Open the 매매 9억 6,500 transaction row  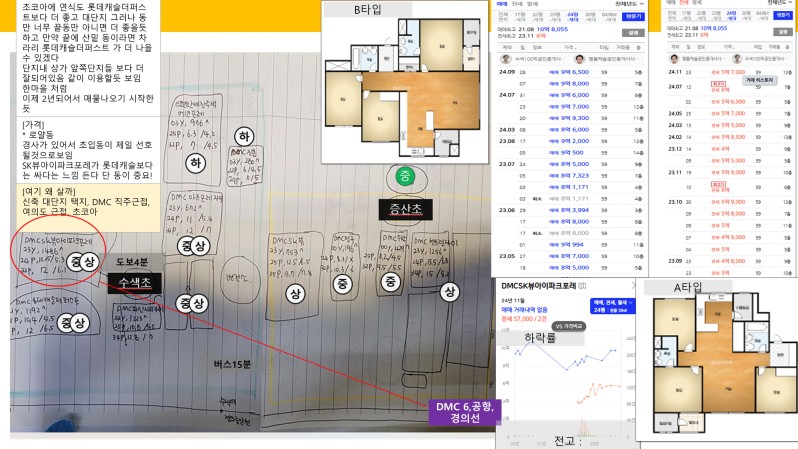tap(570, 72)
